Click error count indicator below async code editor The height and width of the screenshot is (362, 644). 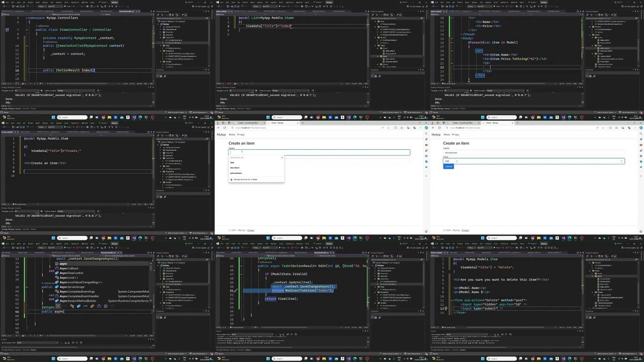(x=17, y=335)
